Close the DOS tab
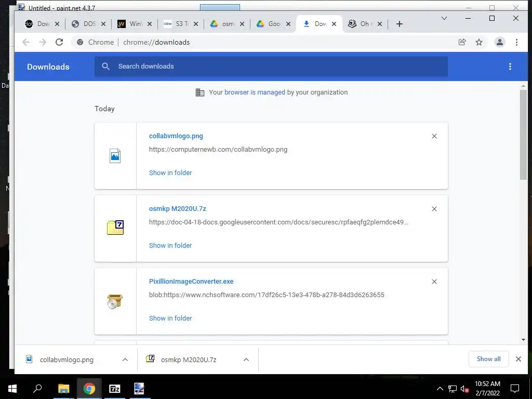Viewport: 532px width, 399px height. (103, 24)
